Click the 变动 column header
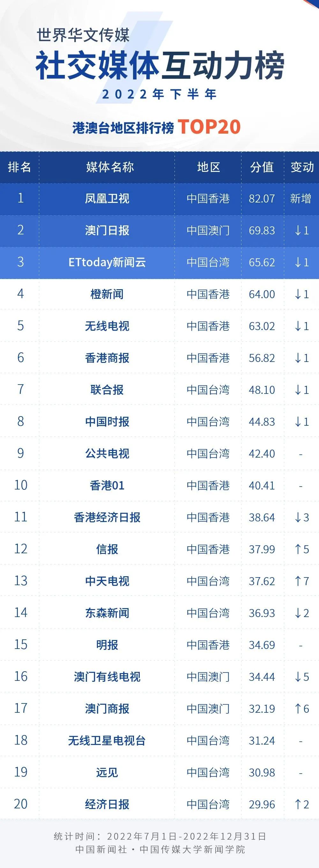This screenshot has height=868, width=319. pyautogui.click(x=302, y=167)
